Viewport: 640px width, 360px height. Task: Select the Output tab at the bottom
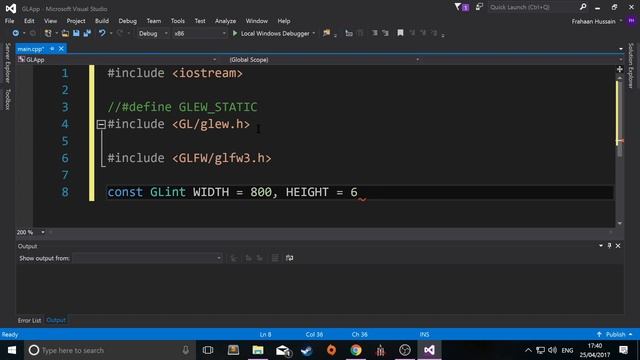point(56,320)
